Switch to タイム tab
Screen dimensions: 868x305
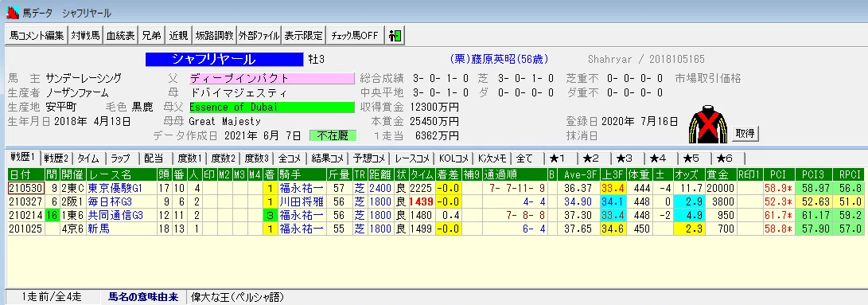pos(88,158)
